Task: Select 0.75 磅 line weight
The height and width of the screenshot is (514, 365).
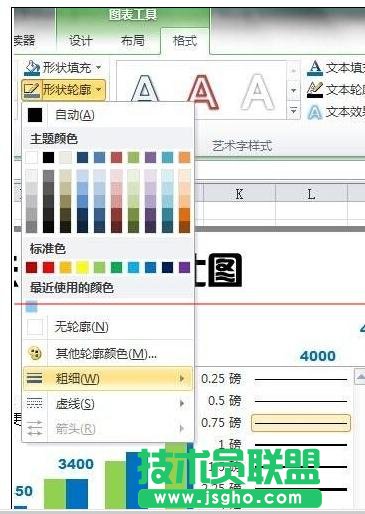Action: coord(275,423)
